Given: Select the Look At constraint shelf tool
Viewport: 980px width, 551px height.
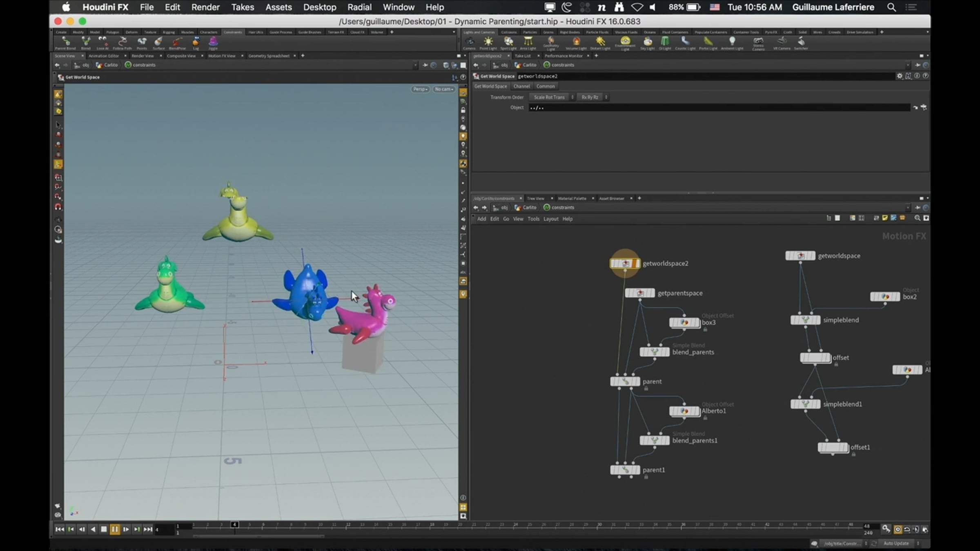Looking at the screenshot, I should click(102, 43).
